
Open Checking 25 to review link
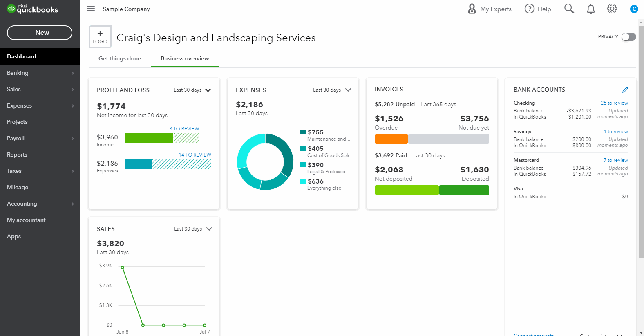click(x=614, y=103)
